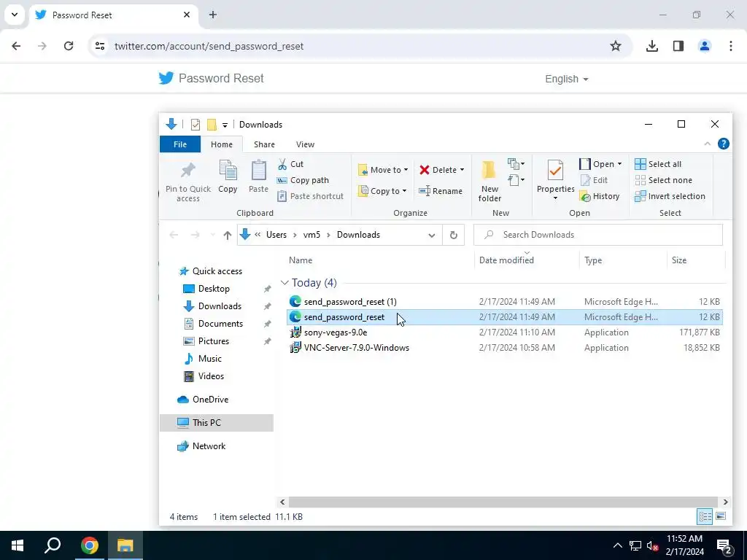Image resolution: width=747 pixels, height=560 pixels.
Task: Open OneDrive in navigation pane
Action: (x=210, y=400)
